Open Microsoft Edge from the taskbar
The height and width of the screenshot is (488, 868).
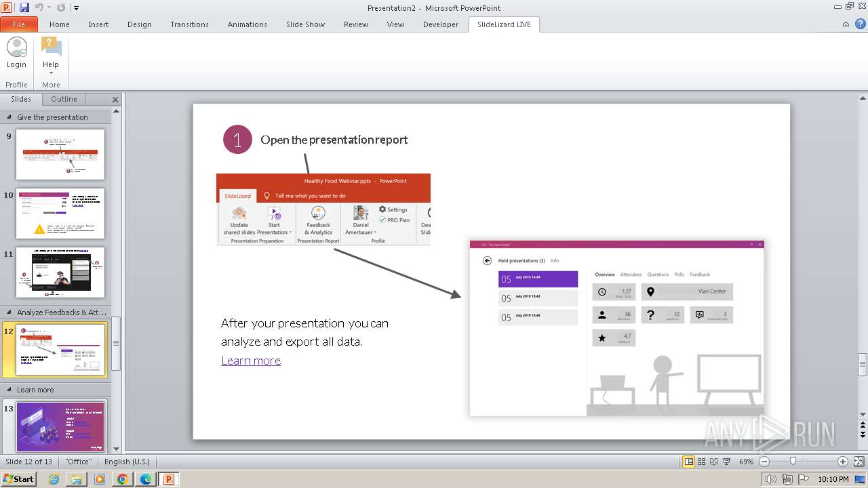click(146, 479)
